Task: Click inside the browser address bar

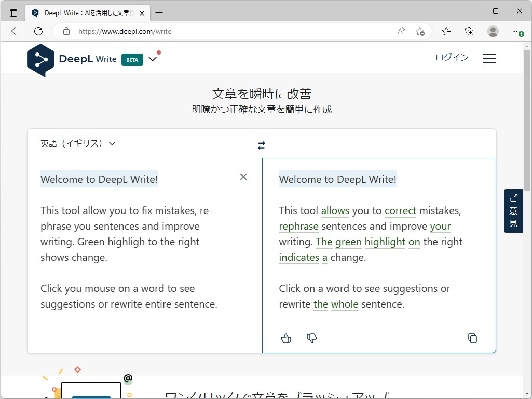Action: (208, 31)
